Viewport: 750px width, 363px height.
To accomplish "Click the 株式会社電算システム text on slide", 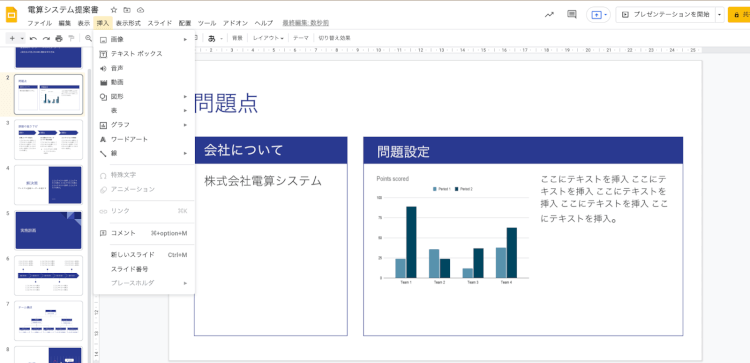I will (263, 181).
